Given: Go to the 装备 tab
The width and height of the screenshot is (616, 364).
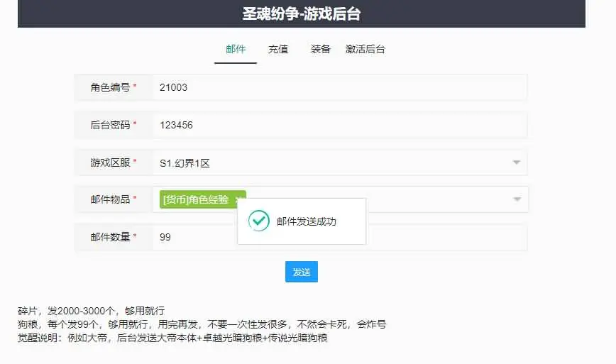Looking at the screenshot, I should pyautogui.click(x=321, y=49).
